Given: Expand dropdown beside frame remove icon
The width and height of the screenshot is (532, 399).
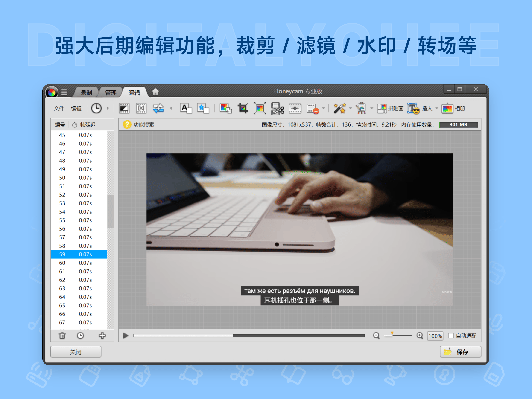Looking at the screenshot, I should (x=324, y=108).
